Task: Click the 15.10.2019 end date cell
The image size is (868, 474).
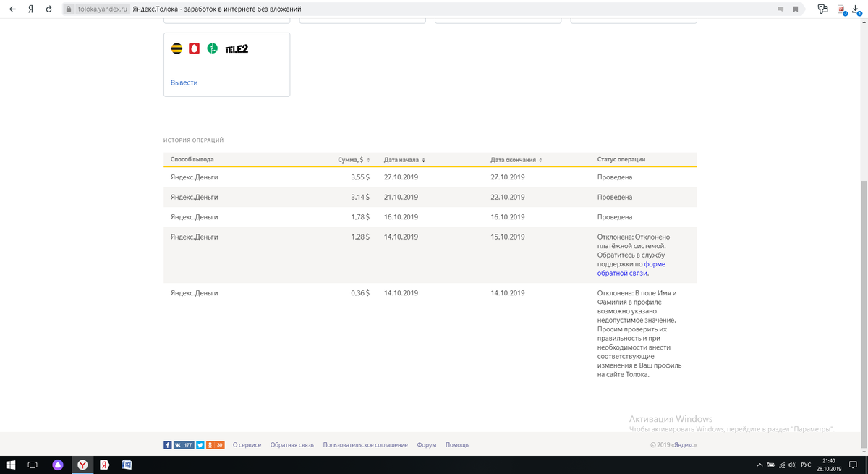Action: point(507,237)
